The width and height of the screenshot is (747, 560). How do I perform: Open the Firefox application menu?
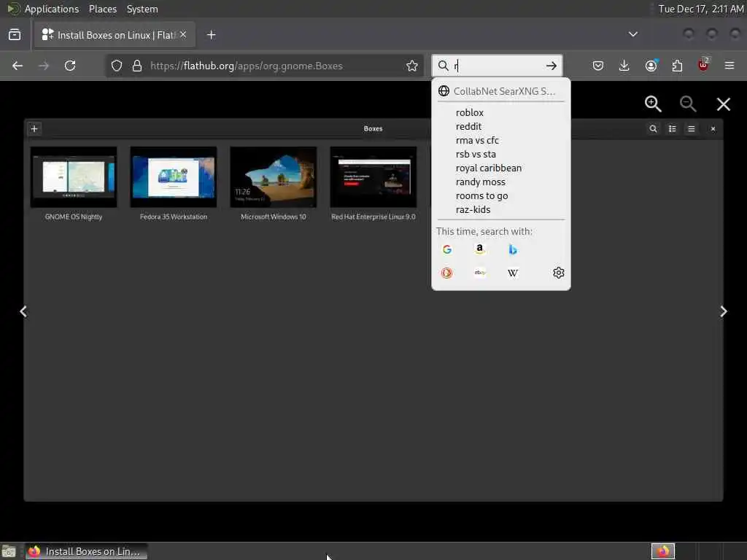[729, 66]
